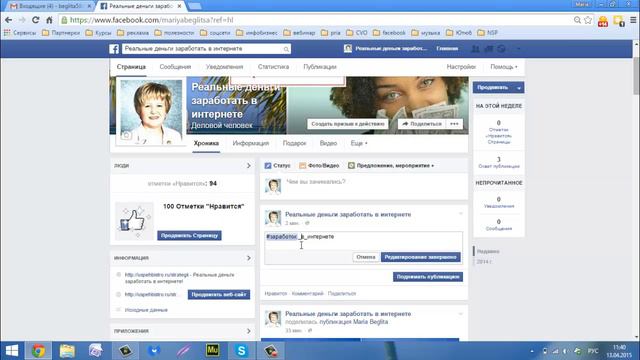Image resolution: width=640 pixels, height=360 pixels.
Task: Open Adobe Muse from the taskbar
Action: click(213, 351)
